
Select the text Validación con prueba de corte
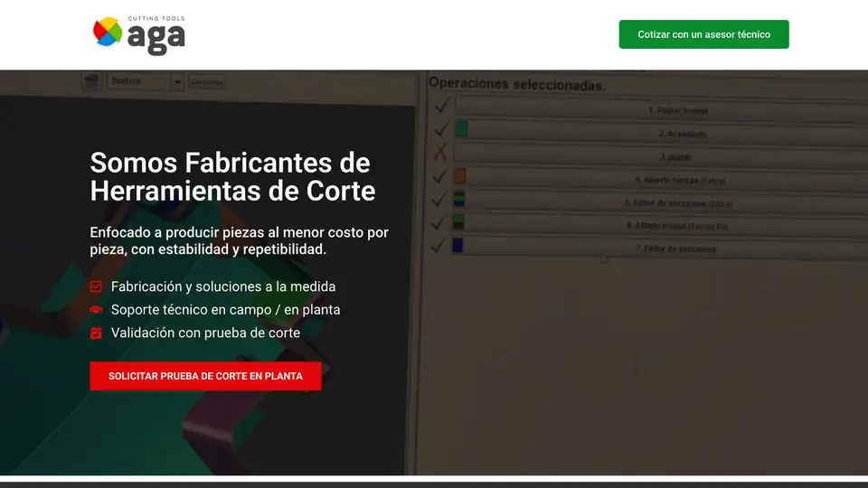[205, 333]
